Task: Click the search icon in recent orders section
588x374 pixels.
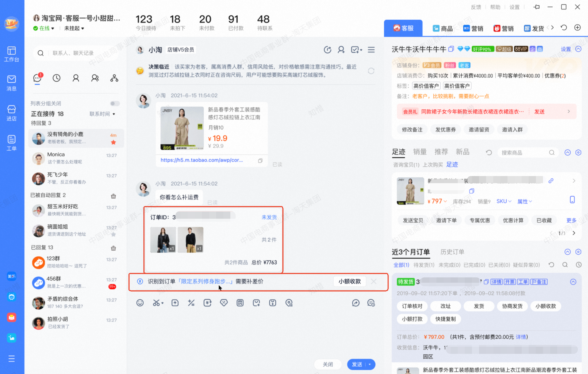Action: (565, 265)
